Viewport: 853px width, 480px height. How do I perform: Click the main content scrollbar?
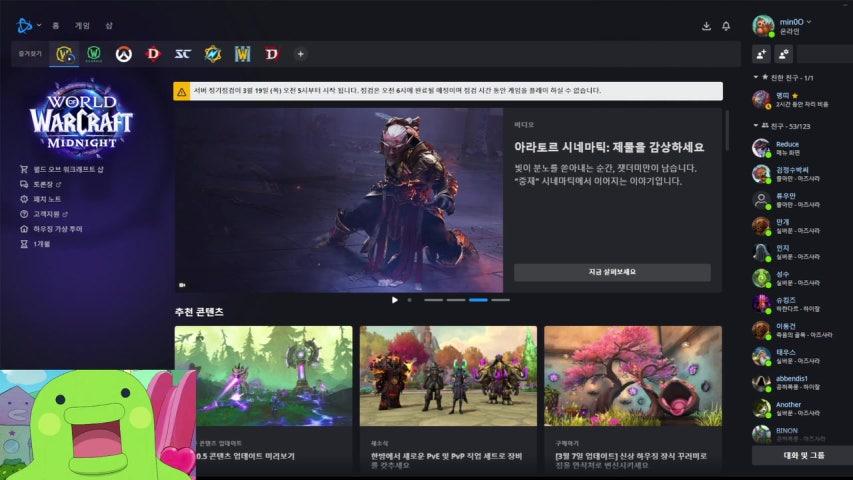[727, 131]
